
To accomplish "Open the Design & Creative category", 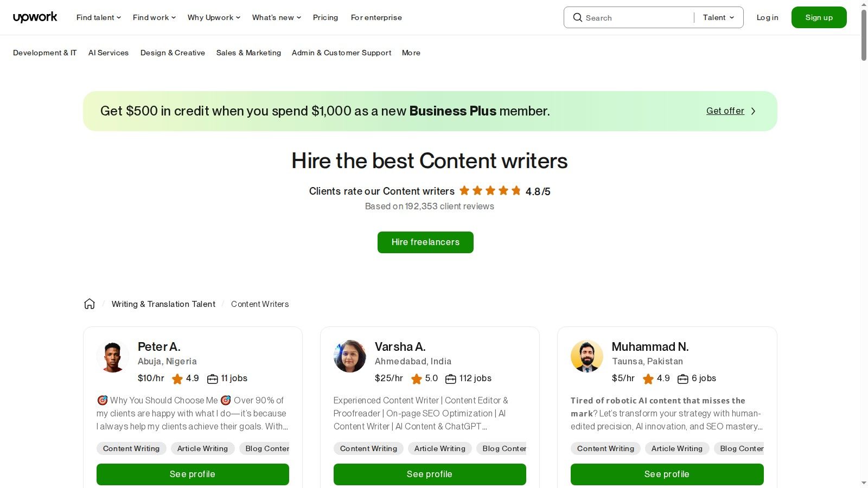I will tap(173, 53).
